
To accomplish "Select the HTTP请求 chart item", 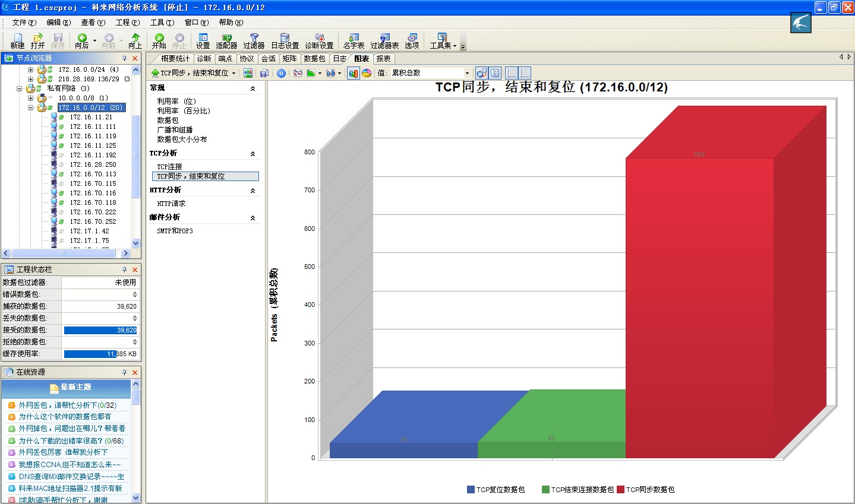I will (171, 204).
